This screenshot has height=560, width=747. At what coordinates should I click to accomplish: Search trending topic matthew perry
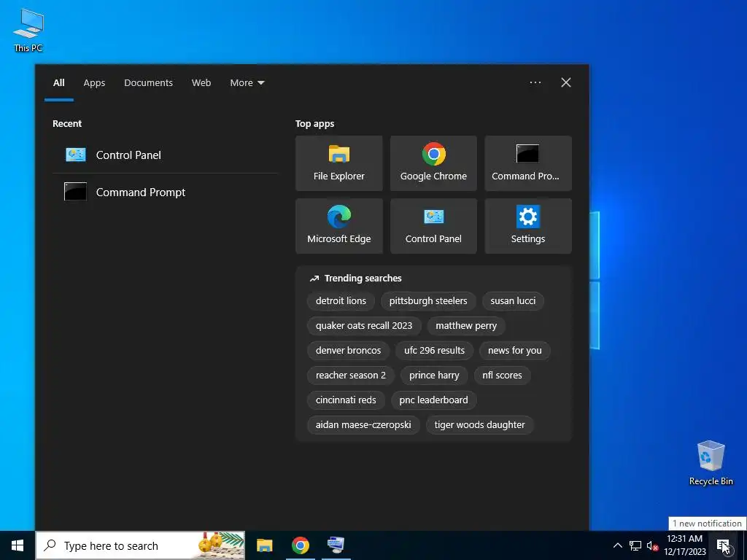pyautogui.click(x=466, y=326)
